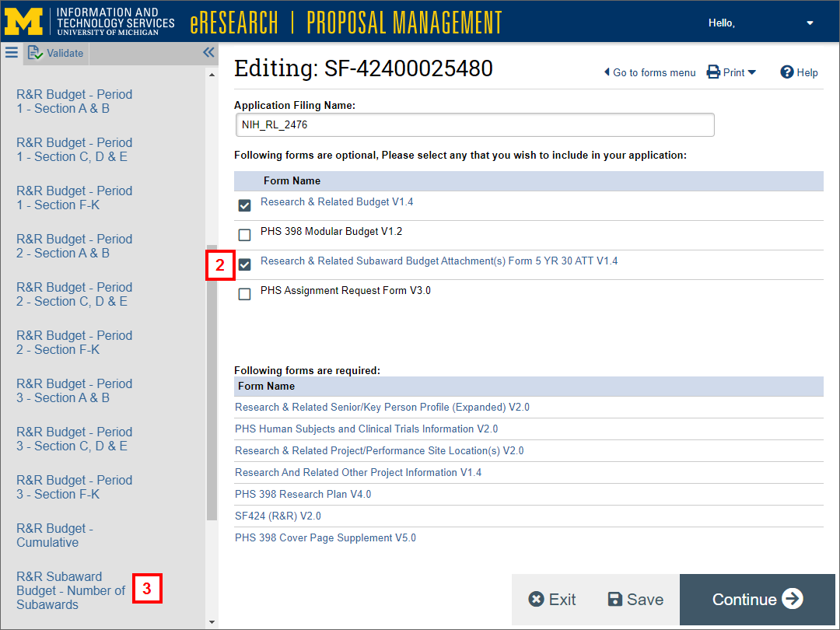Expand the Print dropdown arrow

[x=752, y=72]
